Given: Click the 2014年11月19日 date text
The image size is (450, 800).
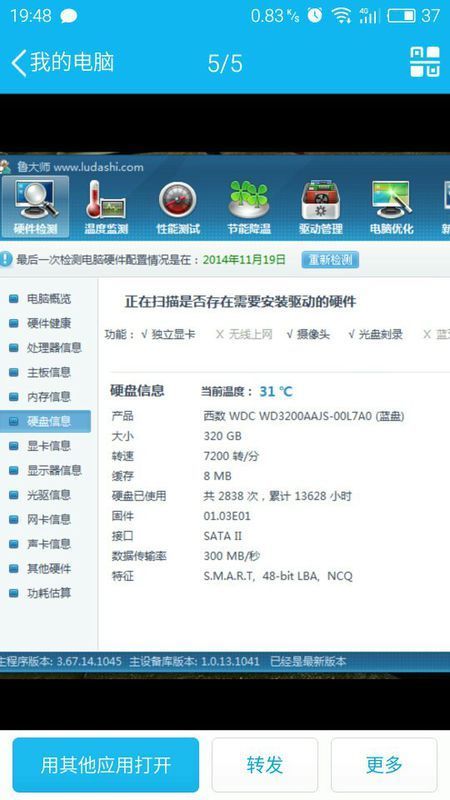Looking at the screenshot, I should click(x=244, y=260).
